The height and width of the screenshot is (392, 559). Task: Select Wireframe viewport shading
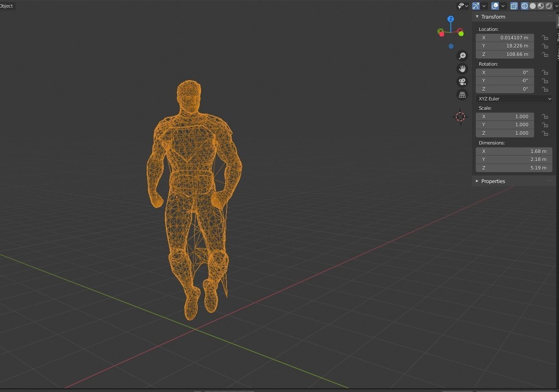click(x=525, y=6)
